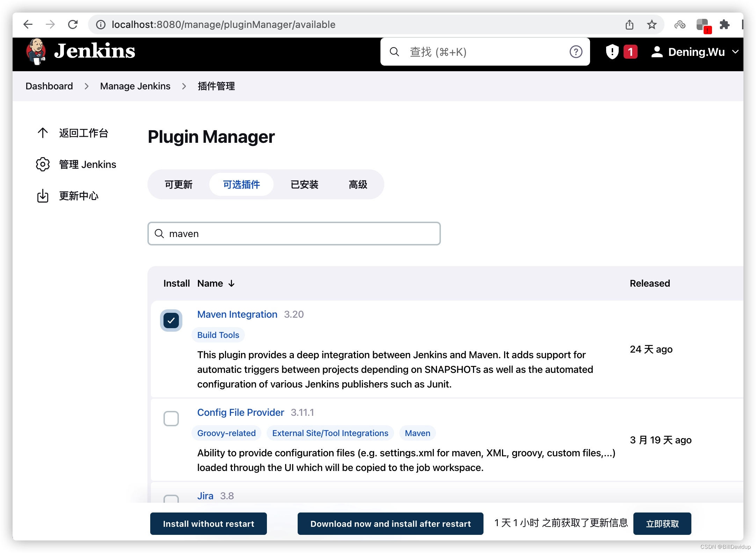Click the magnifier icon in plugin filter

(x=159, y=234)
